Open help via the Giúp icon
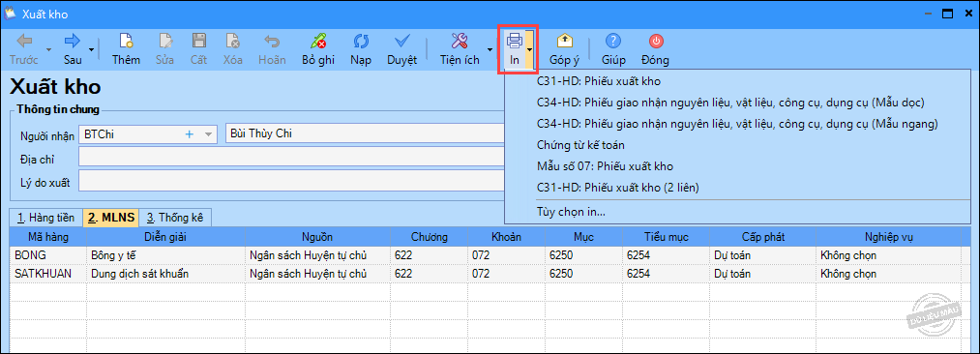 coord(613,42)
